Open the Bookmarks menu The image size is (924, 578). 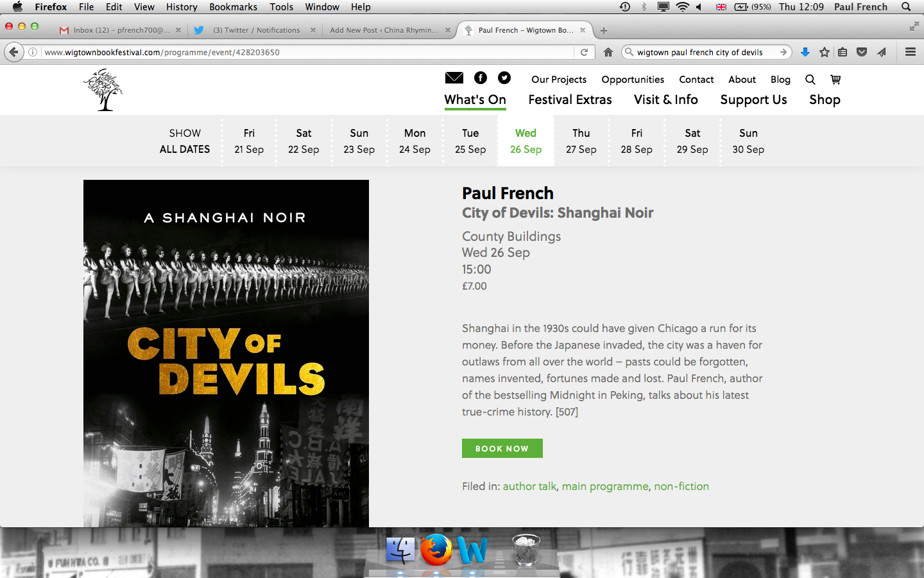pyautogui.click(x=233, y=6)
